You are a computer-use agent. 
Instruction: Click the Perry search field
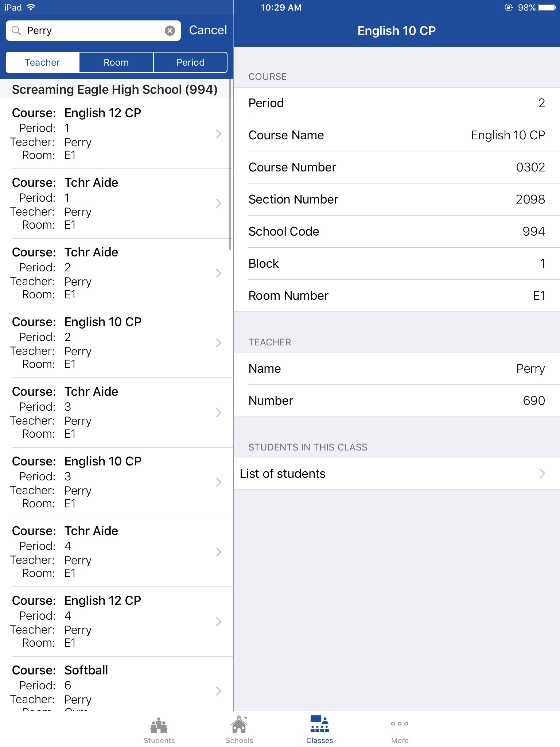tap(93, 31)
